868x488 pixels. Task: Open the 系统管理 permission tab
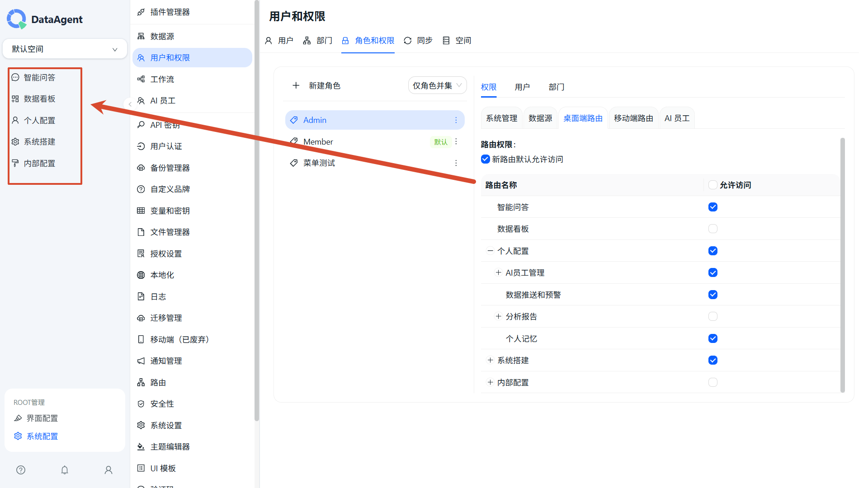501,118
